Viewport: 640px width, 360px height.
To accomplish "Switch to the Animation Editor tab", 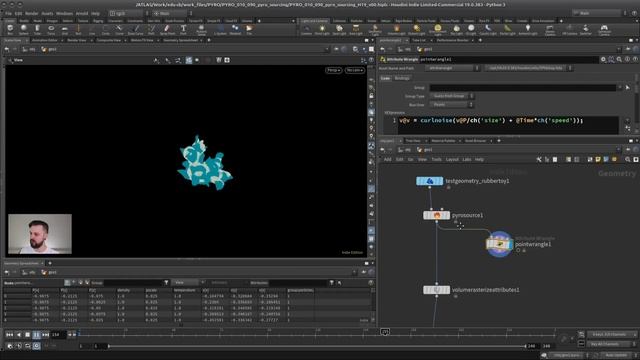I will point(44,40).
